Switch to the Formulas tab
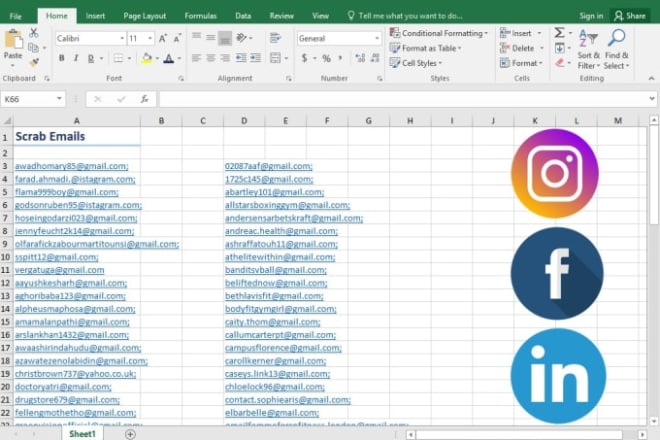The height and width of the screenshot is (440, 660). [200, 16]
